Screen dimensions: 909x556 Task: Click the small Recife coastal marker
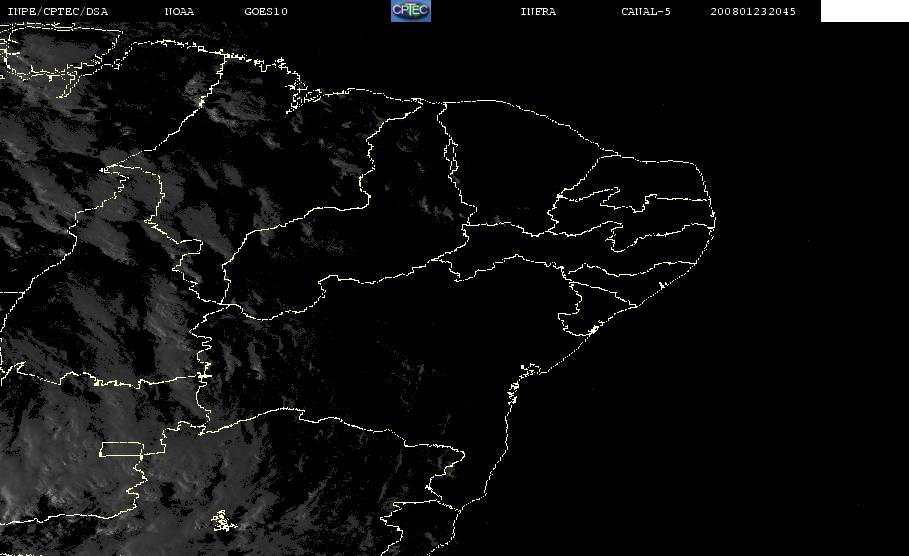click(661, 285)
